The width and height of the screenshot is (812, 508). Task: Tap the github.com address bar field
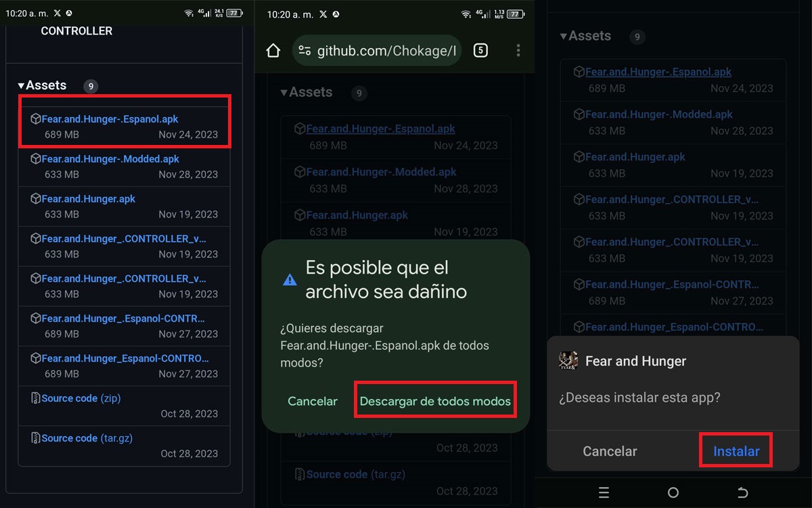pos(386,51)
